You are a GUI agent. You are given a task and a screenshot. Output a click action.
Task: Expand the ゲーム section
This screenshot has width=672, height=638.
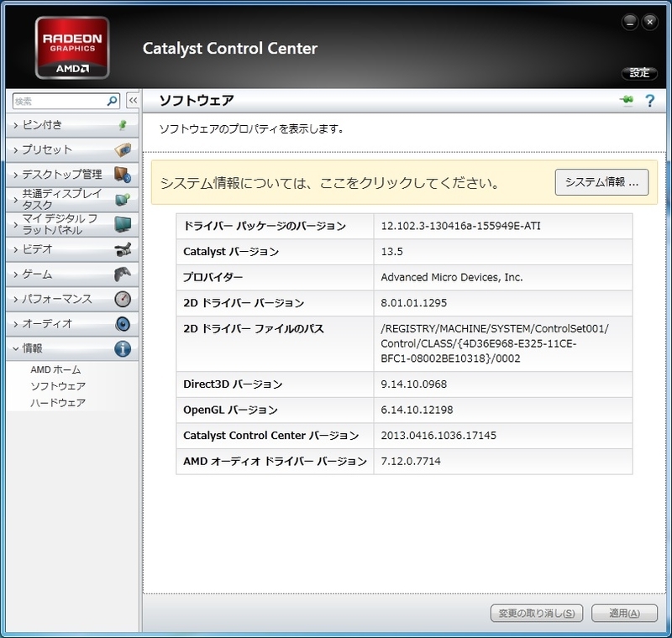72,274
